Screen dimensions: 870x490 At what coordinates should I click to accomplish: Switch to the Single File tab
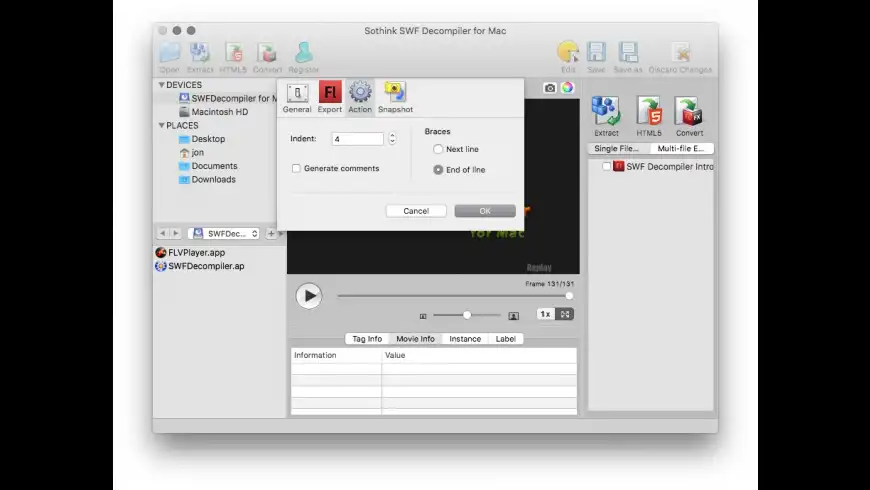[x=616, y=148]
